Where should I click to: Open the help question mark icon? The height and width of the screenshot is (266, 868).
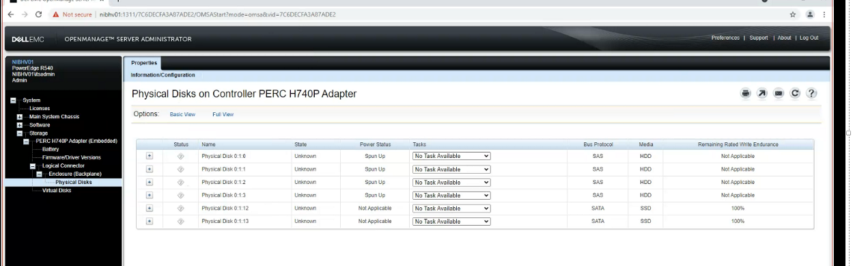pyautogui.click(x=812, y=94)
